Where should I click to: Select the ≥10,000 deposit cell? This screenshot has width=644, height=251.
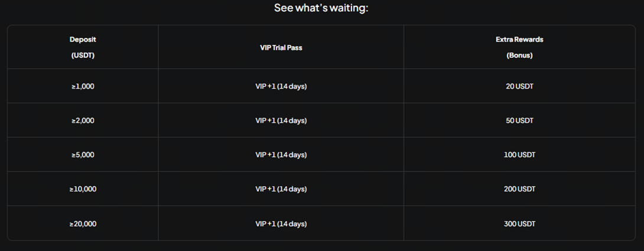pos(83,189)
